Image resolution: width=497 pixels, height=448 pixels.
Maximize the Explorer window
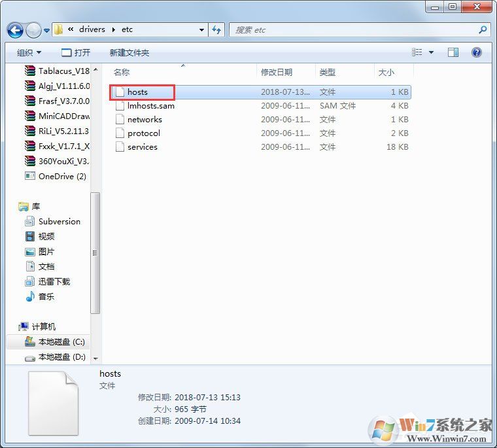(x=453, y=7)
